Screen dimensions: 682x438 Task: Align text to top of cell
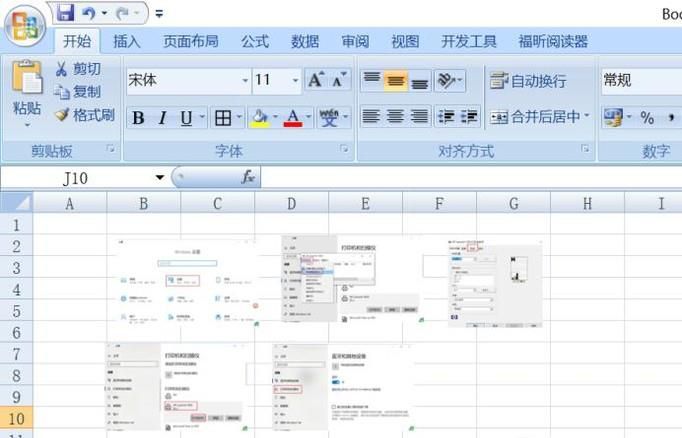point(372,80)
